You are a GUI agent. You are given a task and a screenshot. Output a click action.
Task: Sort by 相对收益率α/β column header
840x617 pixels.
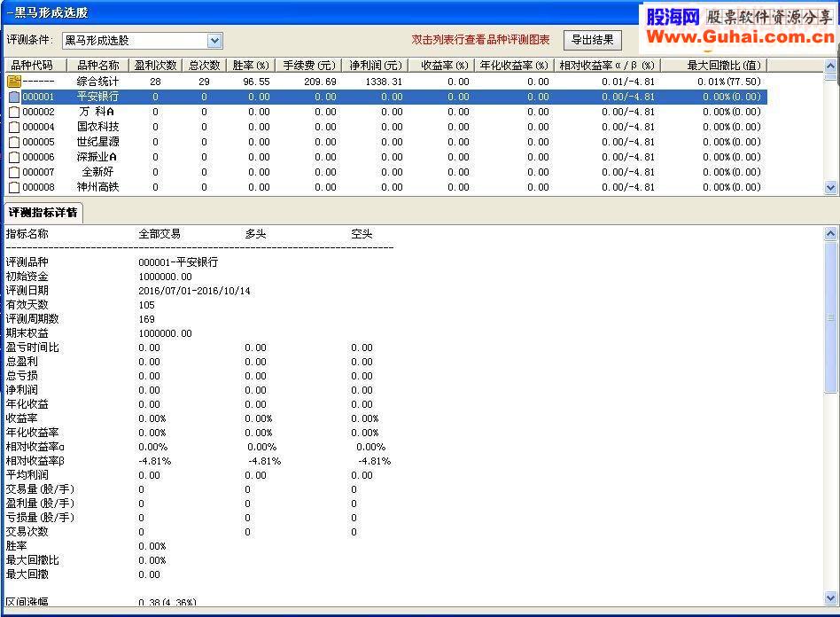point(607,66)
